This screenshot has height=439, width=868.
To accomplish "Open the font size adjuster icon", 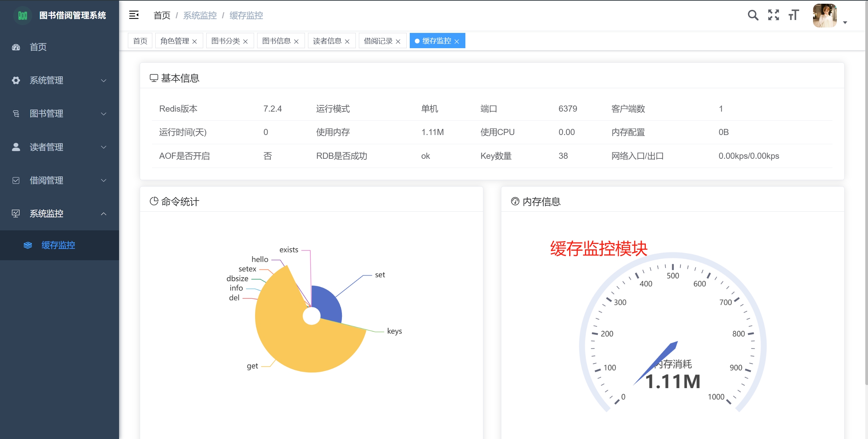I will (793, 15).
